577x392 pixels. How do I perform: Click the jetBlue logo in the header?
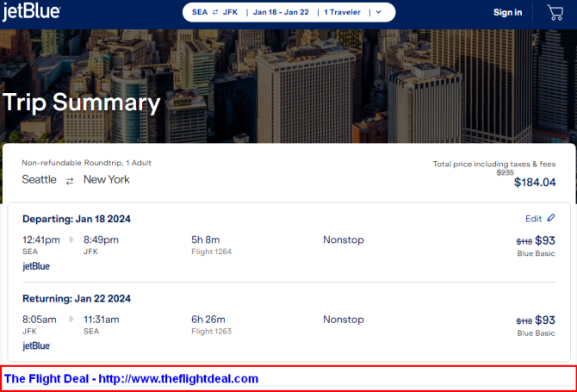(x=32, y=11)
